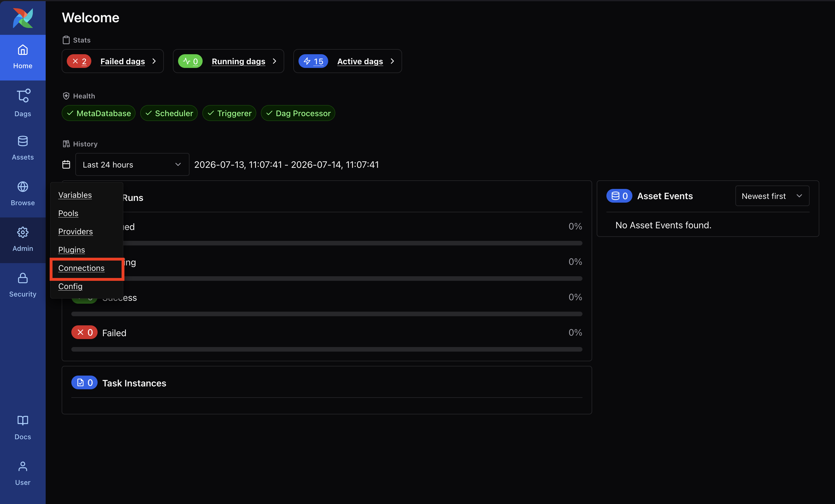Click the chevron next to Active dags
The height and width of the screenshot is (504, 835).
[x=392, y=61]
